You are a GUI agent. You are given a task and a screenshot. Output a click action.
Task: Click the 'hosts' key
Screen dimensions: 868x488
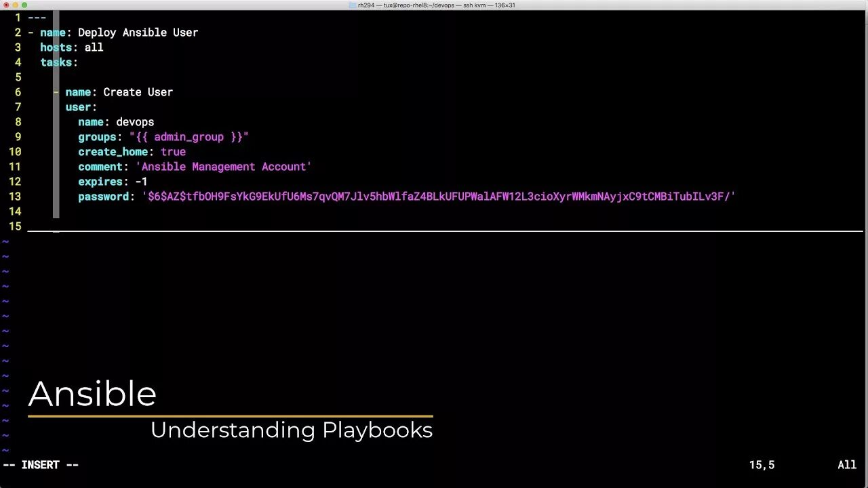click(x=56, y=47)
